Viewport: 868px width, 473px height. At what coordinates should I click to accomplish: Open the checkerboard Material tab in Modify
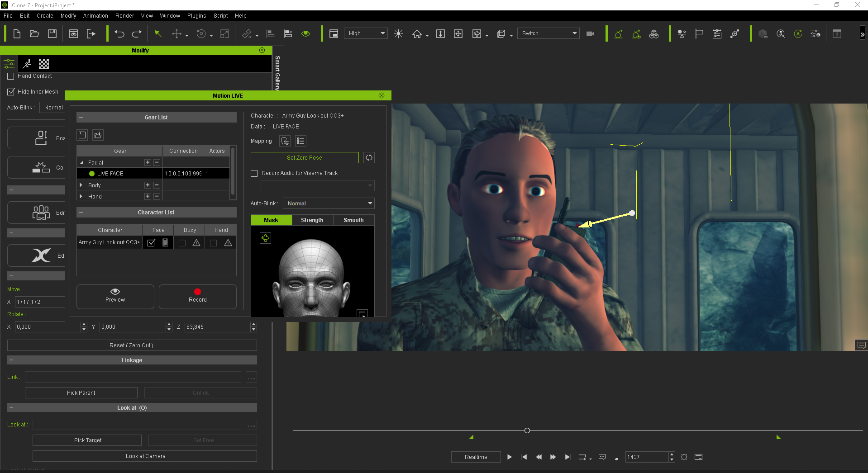click(44, 64)
